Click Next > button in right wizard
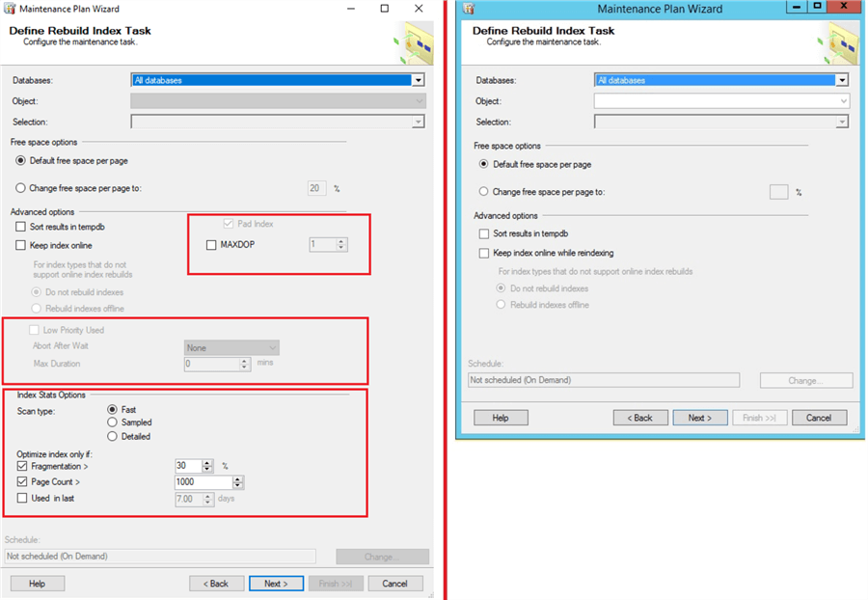Image resolution: width=868 pixels, height=600 pixels. 700,418
